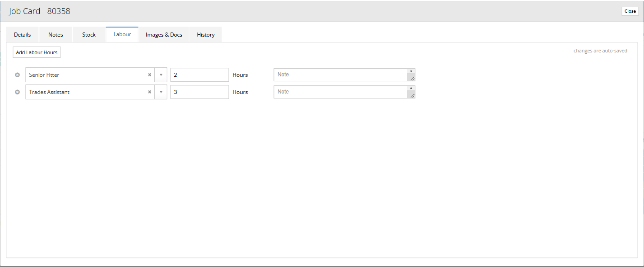Click the Add Labour Hours button
Image resolution: width=644 pixels, height=267 pixels.
tap(37, 52)
